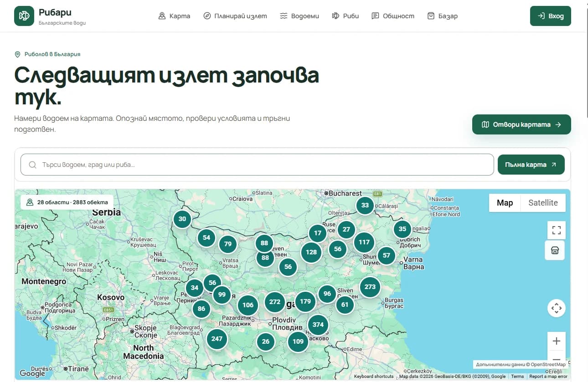Switch map to Satellite view

tap(543, 203)
